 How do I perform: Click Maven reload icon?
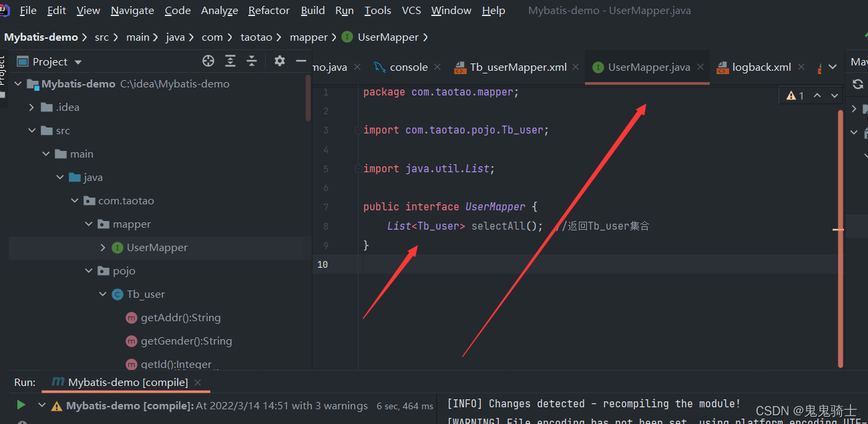(858, 84)
